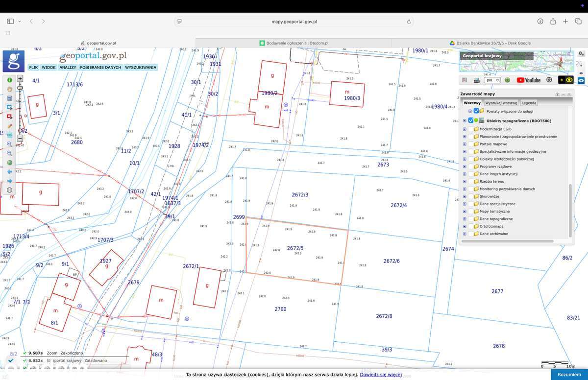Expand Monitoring pozyskiwania danych node
The image size is (588, 380).
(465, 189)
